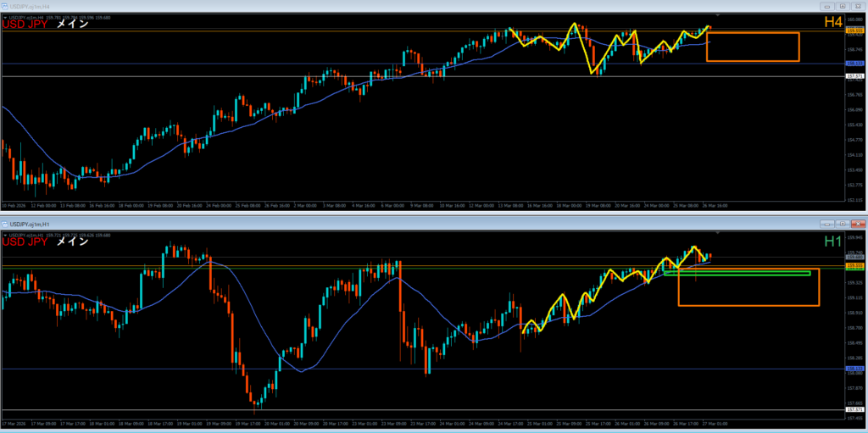Minimize the USDJPY H4 chart window
This screenshot has width=868, height=433.
pos(826,6)
